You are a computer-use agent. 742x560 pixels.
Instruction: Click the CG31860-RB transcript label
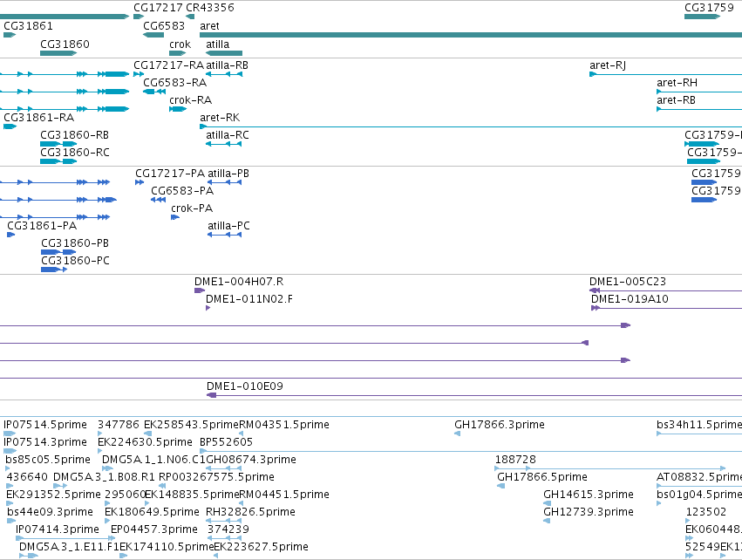click(74, 135)
